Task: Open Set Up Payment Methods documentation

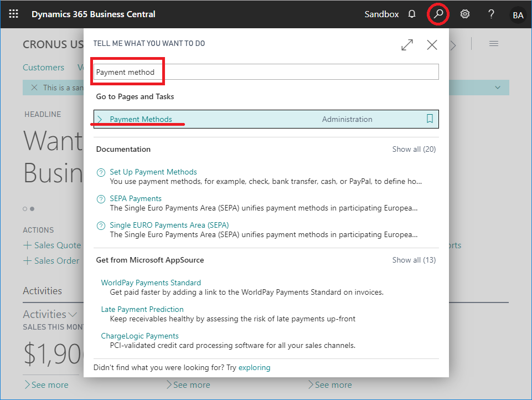Action: 153,172
